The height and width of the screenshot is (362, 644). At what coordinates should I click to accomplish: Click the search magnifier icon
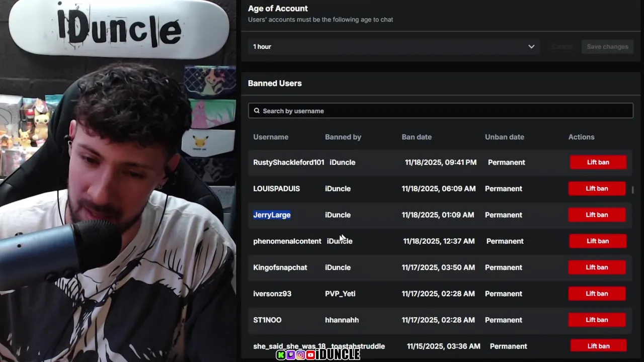(x=257, y=111)
